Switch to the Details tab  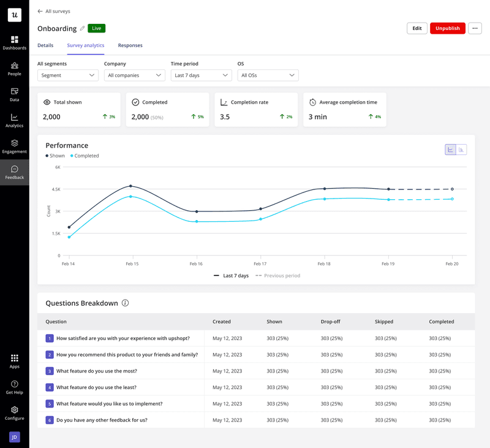point(45,45)
